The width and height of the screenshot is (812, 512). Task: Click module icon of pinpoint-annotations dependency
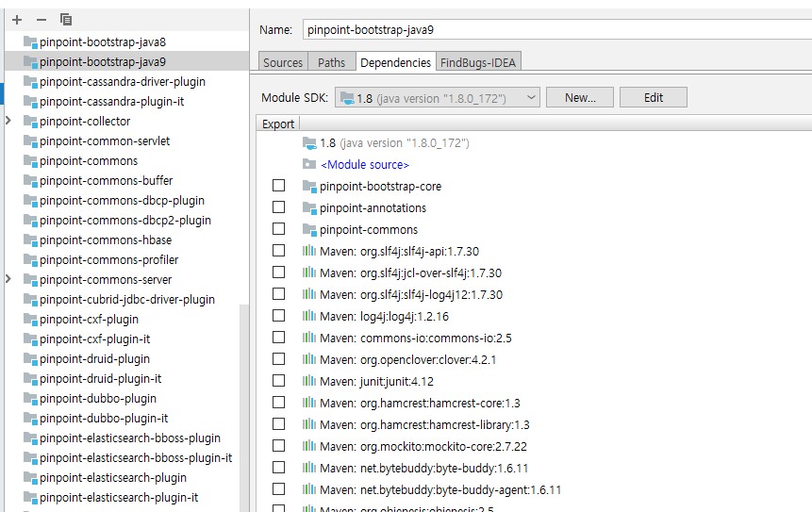pos(309,208)
